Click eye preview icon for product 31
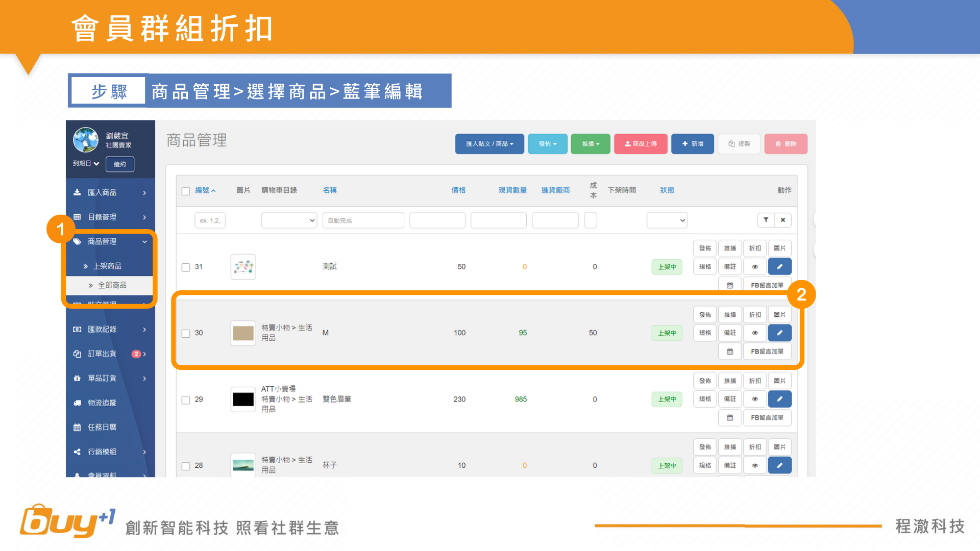 (x=755, y=267)
